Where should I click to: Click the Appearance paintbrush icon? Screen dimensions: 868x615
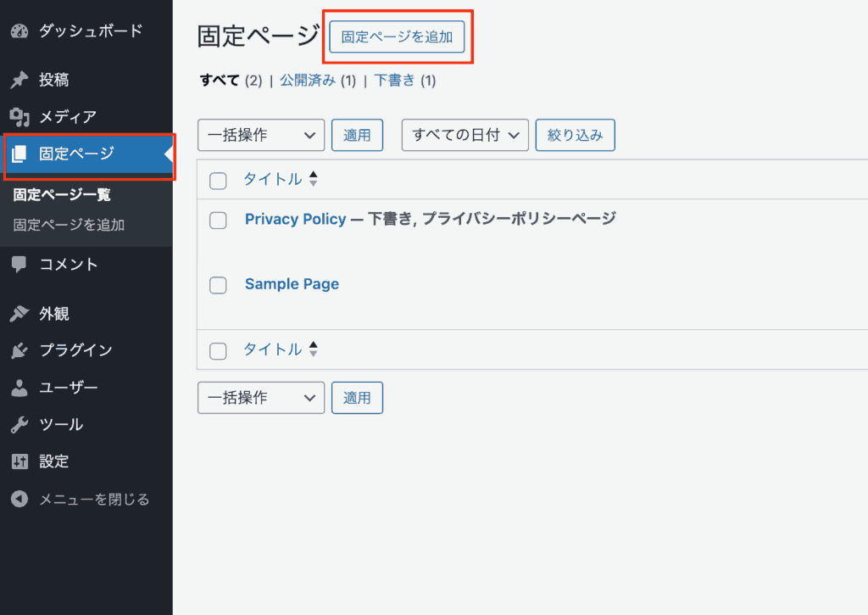coord(19,314)
